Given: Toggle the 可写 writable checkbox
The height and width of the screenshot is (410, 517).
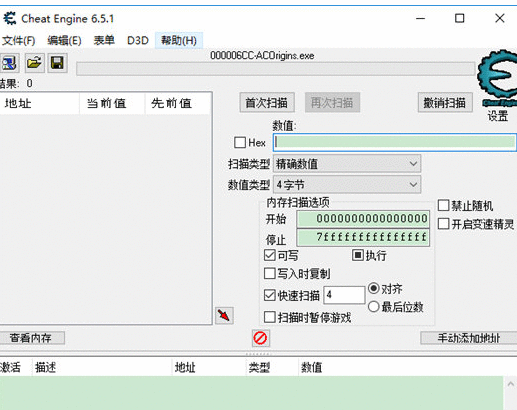Looking at the screenshot, I should coord(269,255).
